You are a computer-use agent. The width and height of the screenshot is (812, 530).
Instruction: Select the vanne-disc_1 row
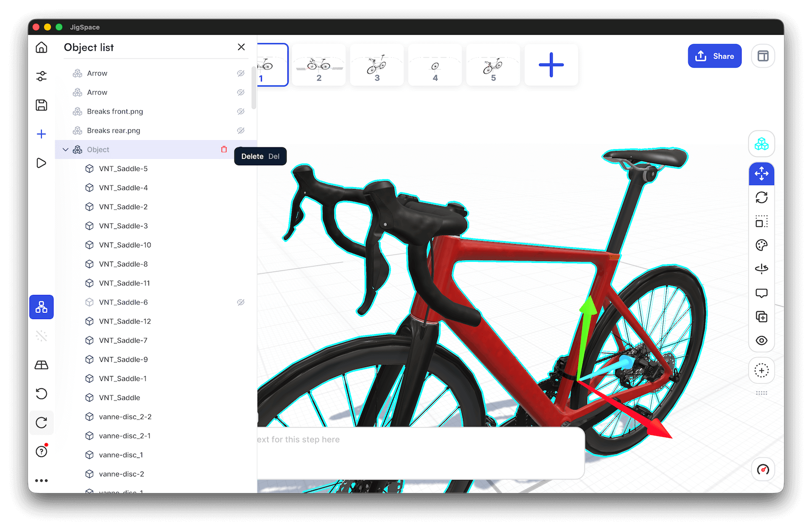click(156, 455)
